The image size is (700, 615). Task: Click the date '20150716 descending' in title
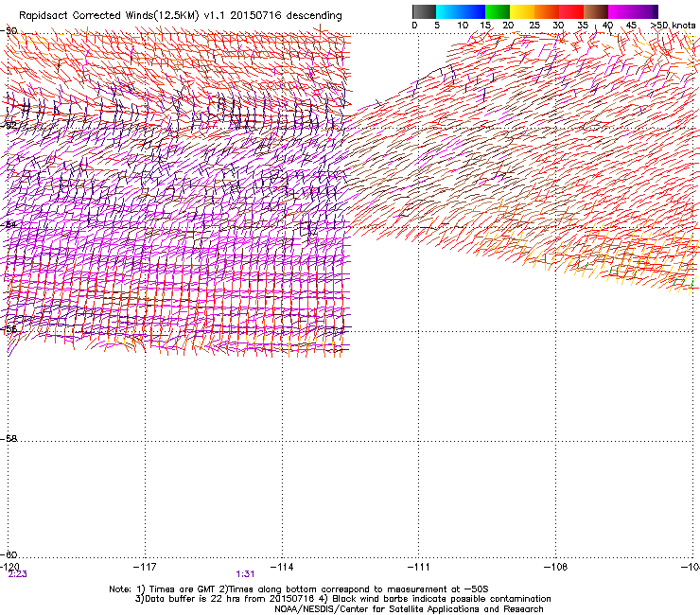[287, 16]
